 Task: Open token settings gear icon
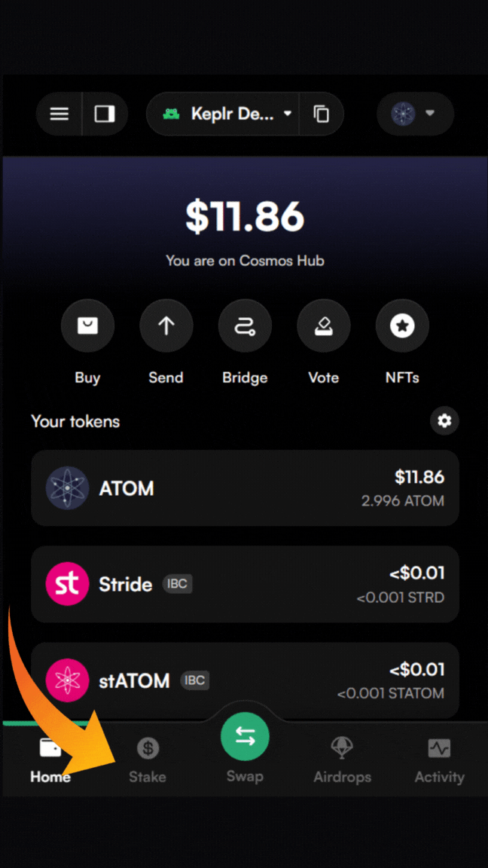(x=444, y=420)
